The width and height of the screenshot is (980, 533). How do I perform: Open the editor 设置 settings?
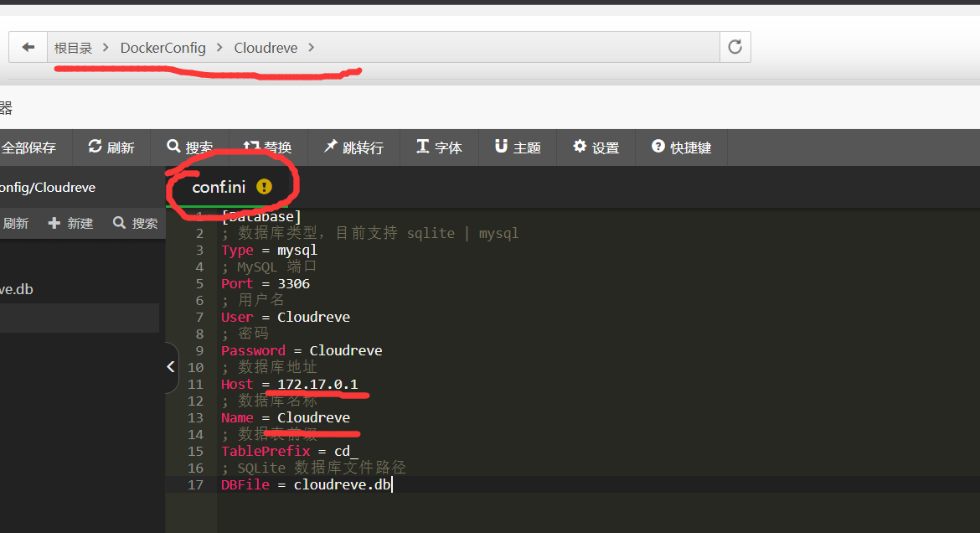pyautogui.click(x=596, y=147)
